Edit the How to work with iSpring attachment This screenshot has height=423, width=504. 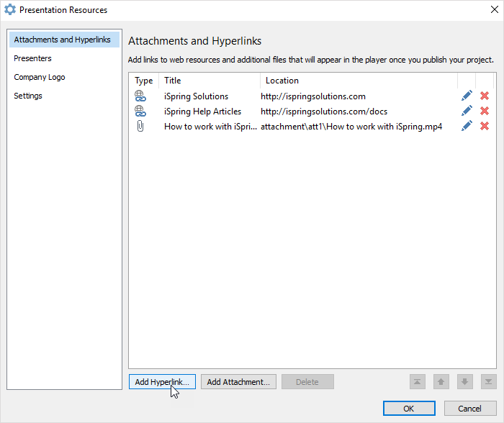(x=467, y=126)
